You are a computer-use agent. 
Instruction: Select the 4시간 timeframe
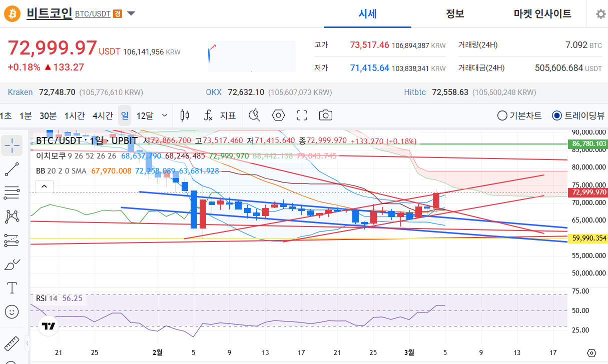click(102, 115)
